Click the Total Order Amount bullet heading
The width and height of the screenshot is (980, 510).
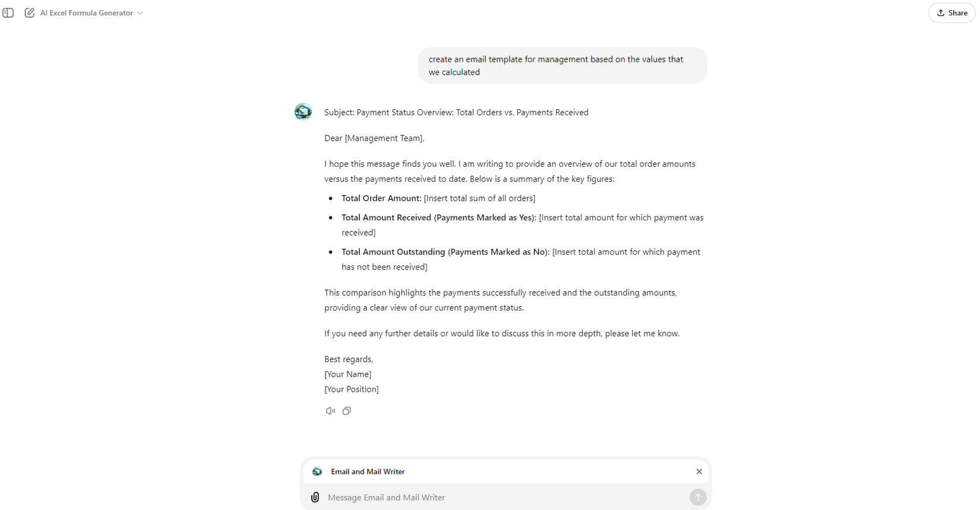point(381,198)
